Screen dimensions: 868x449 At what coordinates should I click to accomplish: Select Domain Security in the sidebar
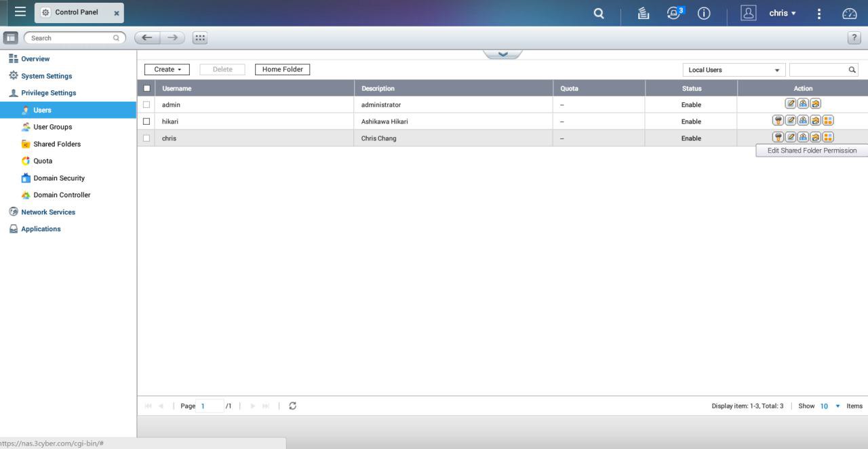click(x=58, y=178)
